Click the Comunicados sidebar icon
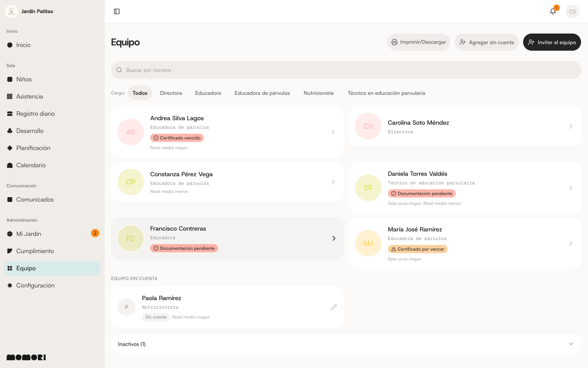Viewport: 588px width, 368px height. (10, 200)
